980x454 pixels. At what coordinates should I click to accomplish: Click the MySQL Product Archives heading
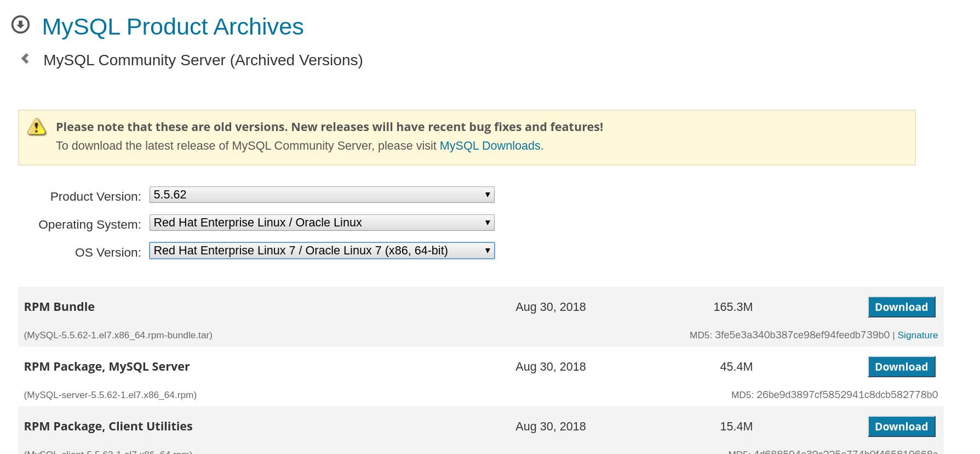(173, 26)
